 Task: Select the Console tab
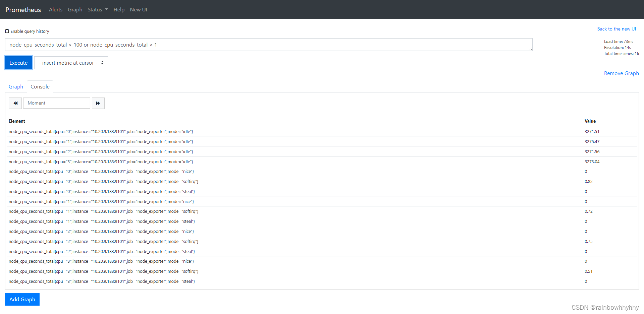(40, 86)
